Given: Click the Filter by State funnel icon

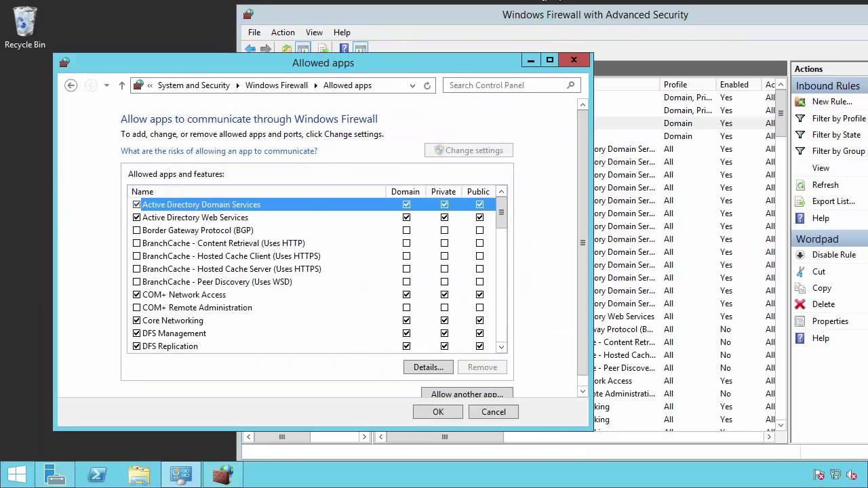Looking at the screenshot, I should point(800,135).
